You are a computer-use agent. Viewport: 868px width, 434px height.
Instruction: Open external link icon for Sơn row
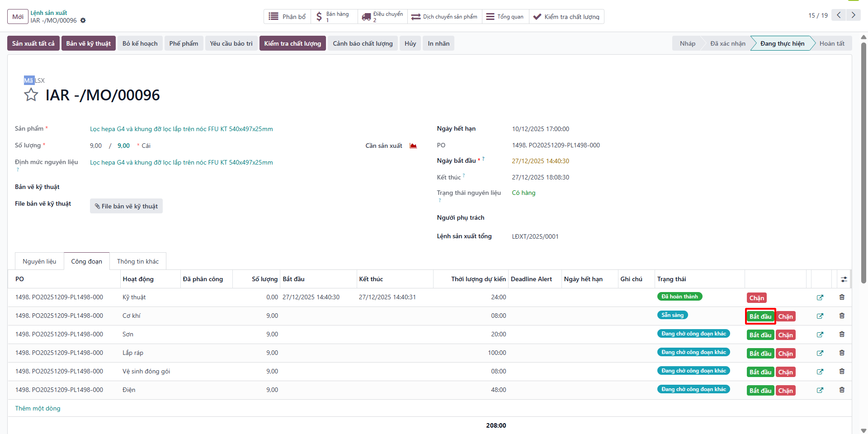click(820, 335)
